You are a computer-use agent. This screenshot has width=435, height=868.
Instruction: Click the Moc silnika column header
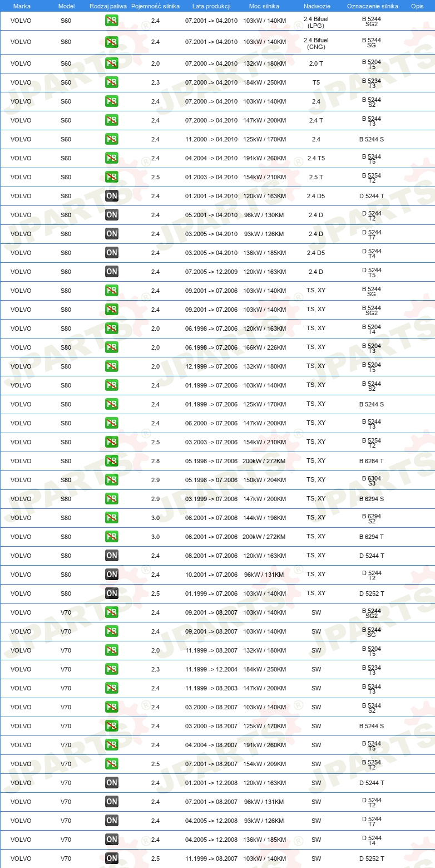coord(264,6)
